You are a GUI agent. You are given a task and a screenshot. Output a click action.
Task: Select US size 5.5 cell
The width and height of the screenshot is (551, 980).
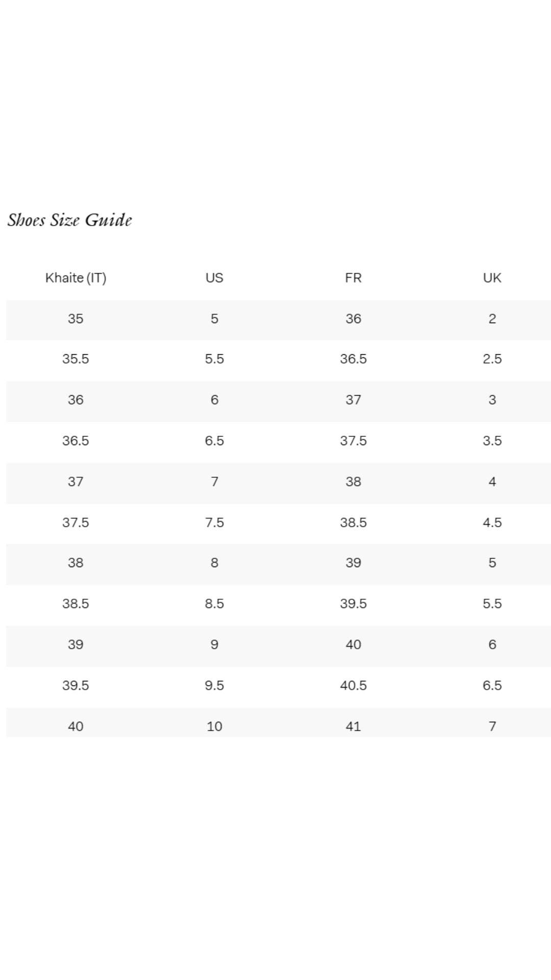pyautogui.click(x=214, y=359)
